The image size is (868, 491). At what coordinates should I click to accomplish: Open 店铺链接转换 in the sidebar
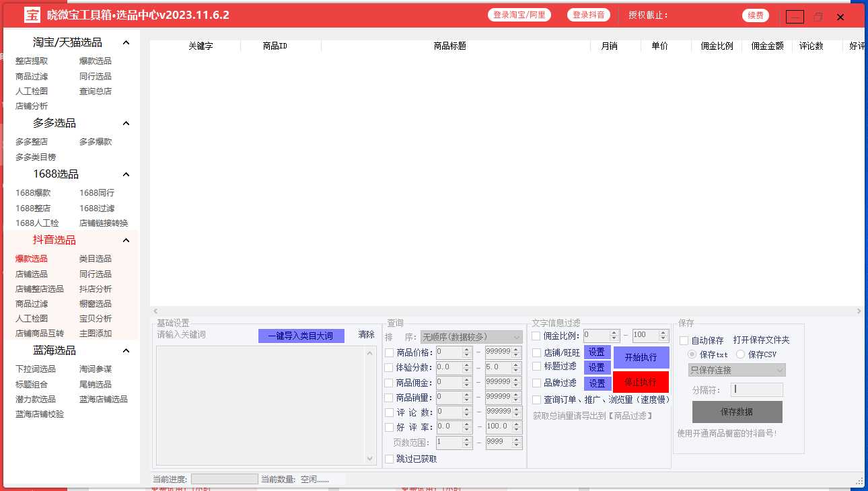click(104, 223)
